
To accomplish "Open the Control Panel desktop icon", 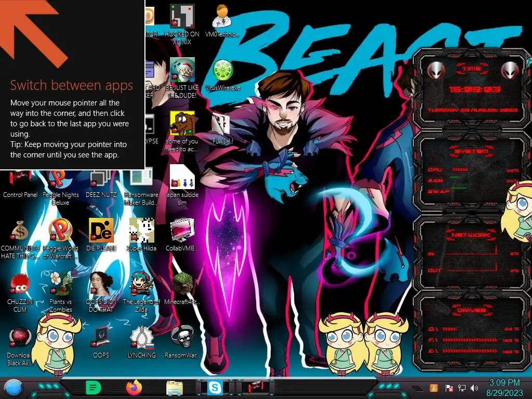I will click(x=20, y=183).
